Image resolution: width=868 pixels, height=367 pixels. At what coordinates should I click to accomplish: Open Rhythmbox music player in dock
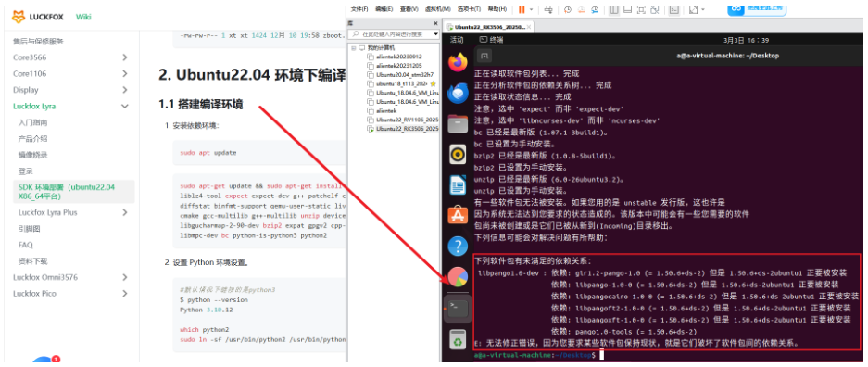(458, 154)
